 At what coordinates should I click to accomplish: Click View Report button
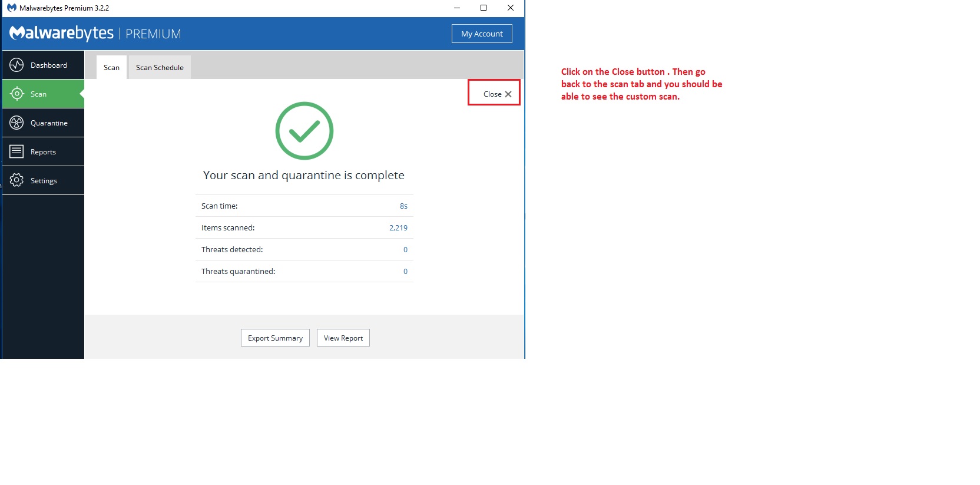pyautogui.click(x=343, y=338)
